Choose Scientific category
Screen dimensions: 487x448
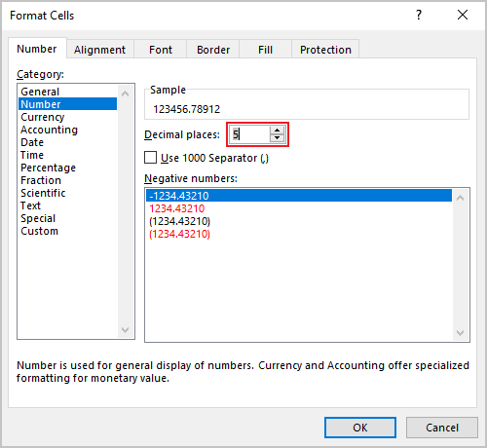[67, 193]
